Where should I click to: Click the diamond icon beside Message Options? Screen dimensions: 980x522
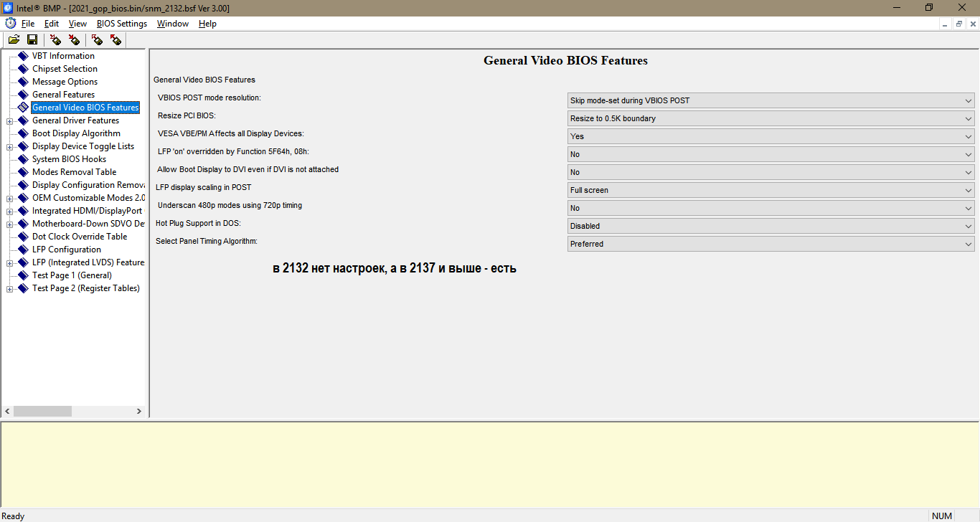(x=23, y=82)
